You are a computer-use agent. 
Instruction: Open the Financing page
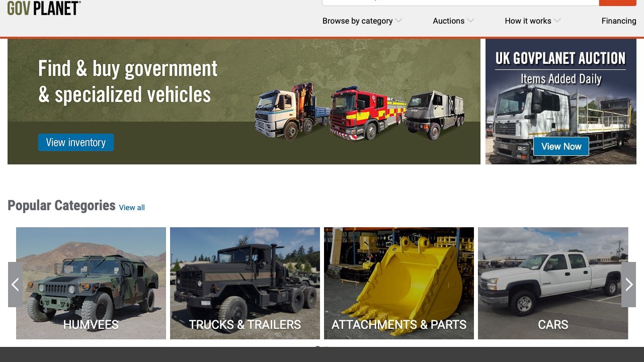pyautogui.click(x=619, y=21)
